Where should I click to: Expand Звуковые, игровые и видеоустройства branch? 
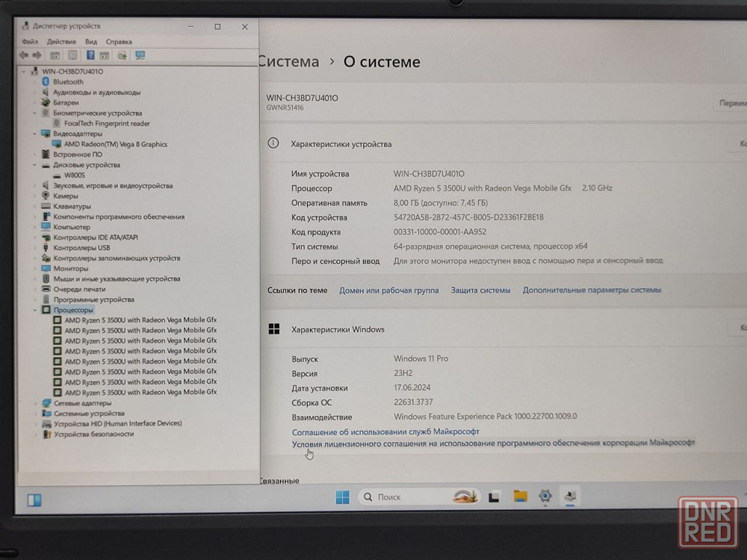tap(35, 186)
